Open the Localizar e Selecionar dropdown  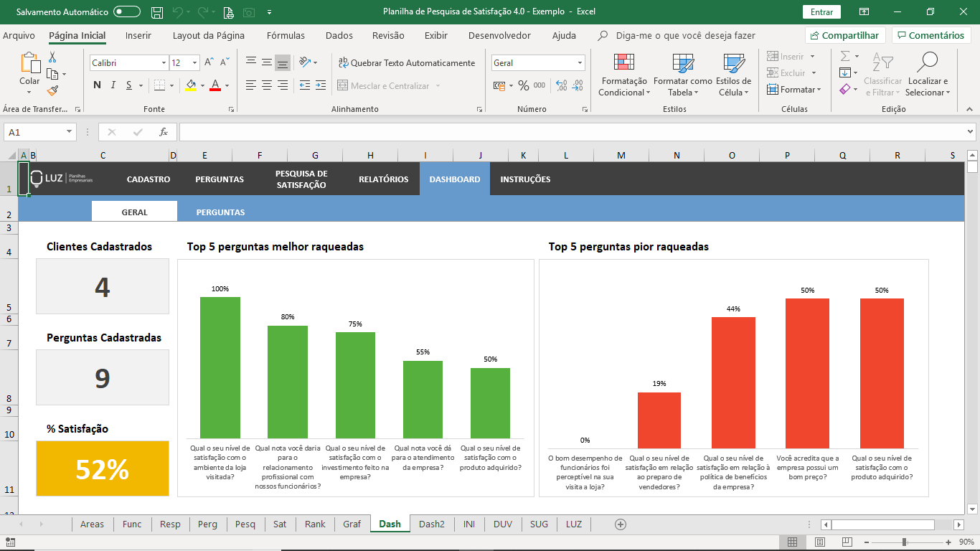pyautogui.click(x=928, y=75)
